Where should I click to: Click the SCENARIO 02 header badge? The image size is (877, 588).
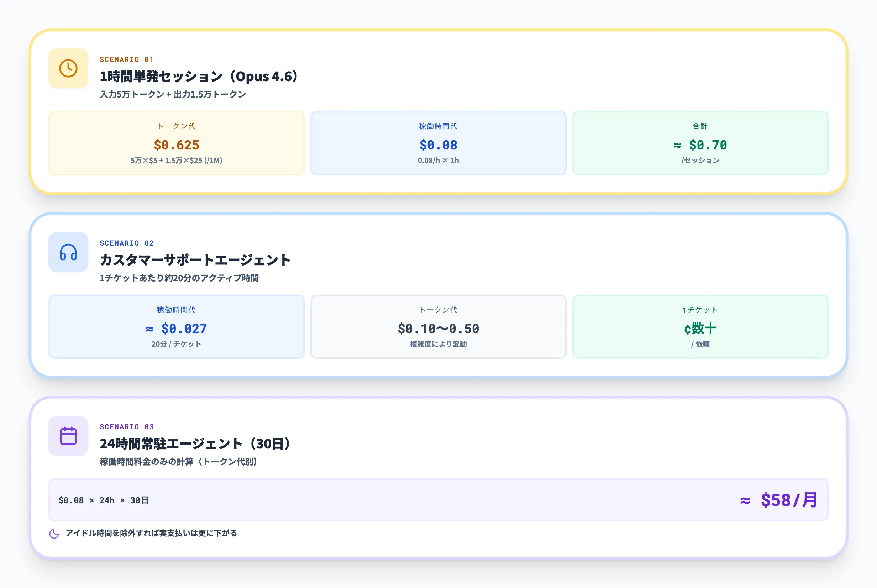[x=126, y=243]
